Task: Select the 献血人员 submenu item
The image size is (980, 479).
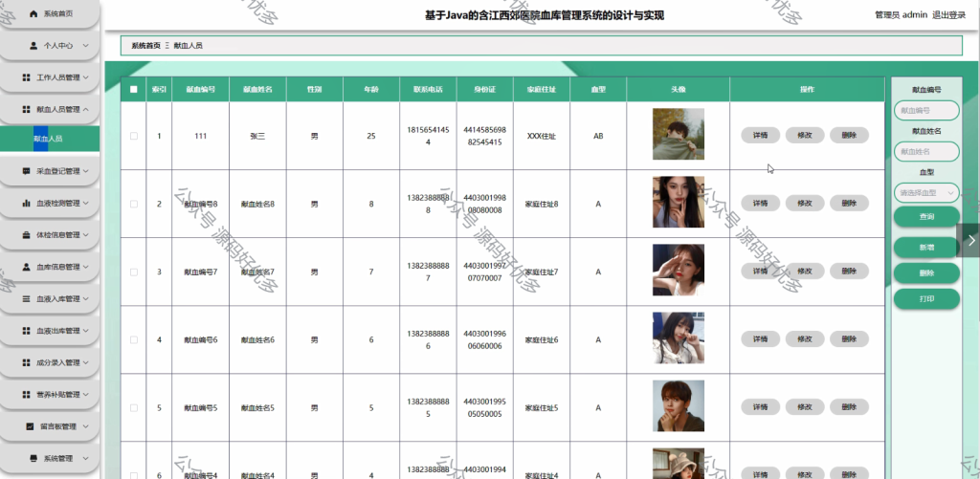Action: click(50, 139)
